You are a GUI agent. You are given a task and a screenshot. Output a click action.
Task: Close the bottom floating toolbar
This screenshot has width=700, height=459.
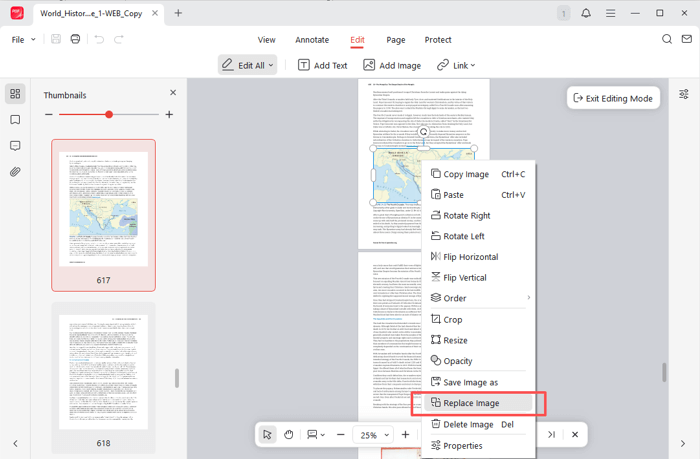pos(575,434)
